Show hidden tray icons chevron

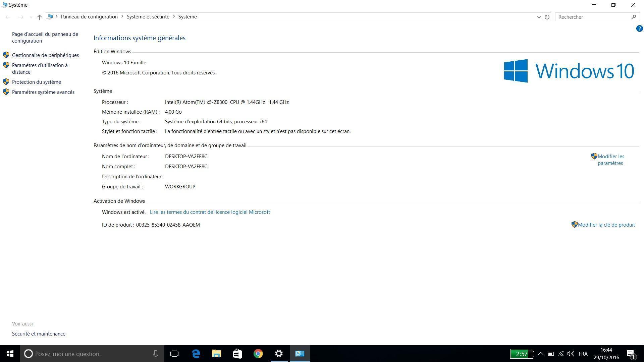click(x=541, y=354)
